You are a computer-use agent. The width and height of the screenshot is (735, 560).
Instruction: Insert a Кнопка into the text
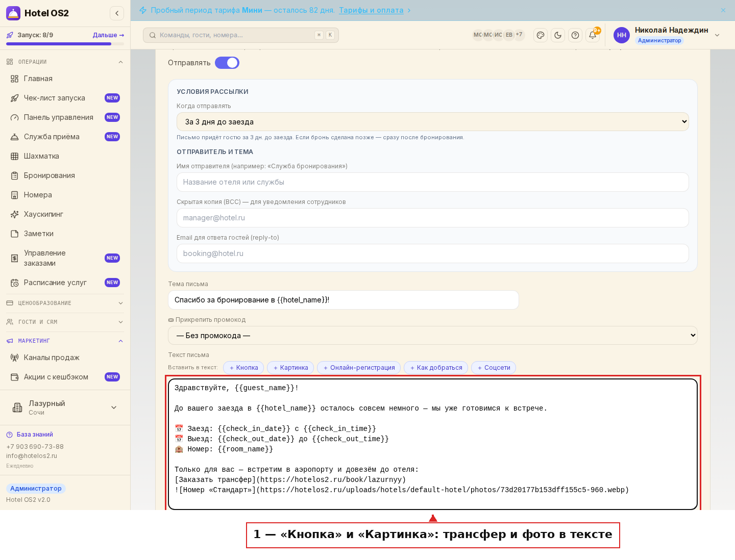click(x=243, y=368)
